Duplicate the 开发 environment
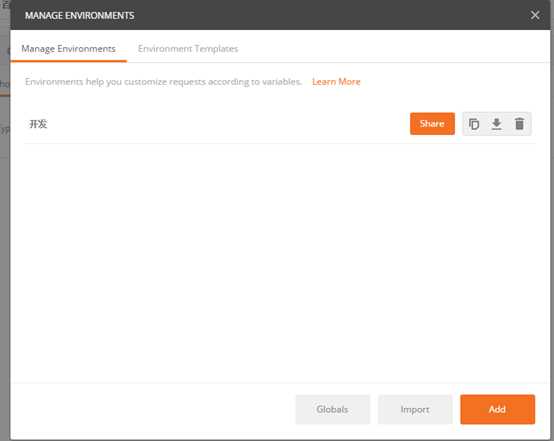Image resolution: width=554 pixels, height=441 pixels. point(474,124)
